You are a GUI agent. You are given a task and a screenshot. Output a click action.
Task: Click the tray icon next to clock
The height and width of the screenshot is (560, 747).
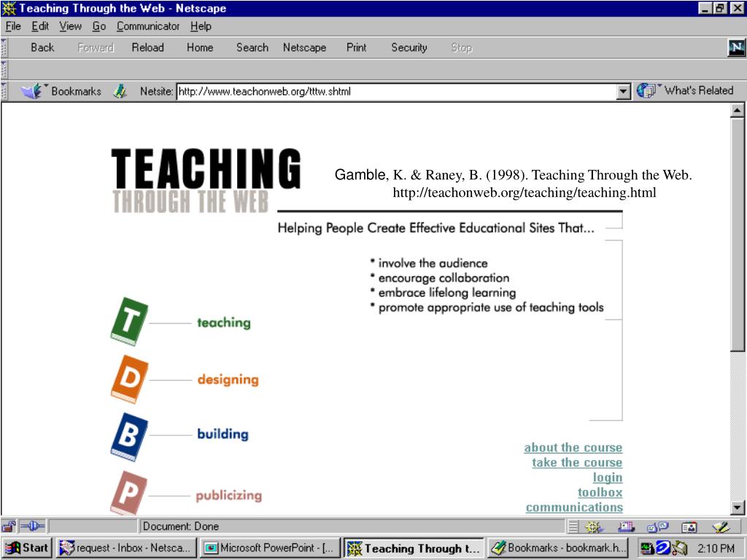[x=680, y=548]
